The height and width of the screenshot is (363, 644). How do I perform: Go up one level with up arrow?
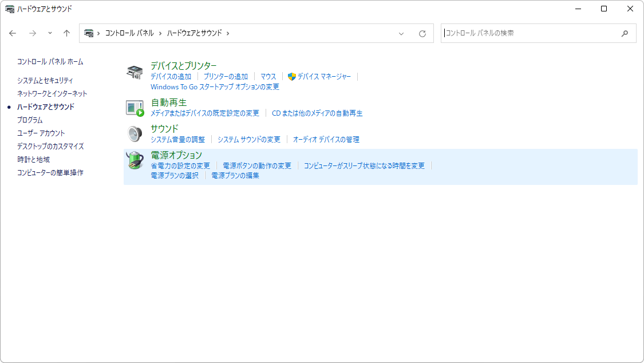pyautogui.click(x=66, y=33)
